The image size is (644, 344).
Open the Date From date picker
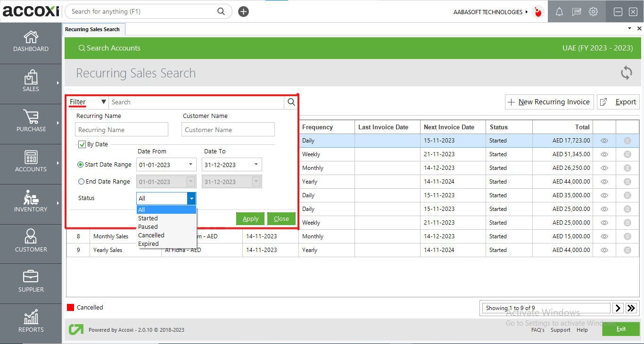190,164
